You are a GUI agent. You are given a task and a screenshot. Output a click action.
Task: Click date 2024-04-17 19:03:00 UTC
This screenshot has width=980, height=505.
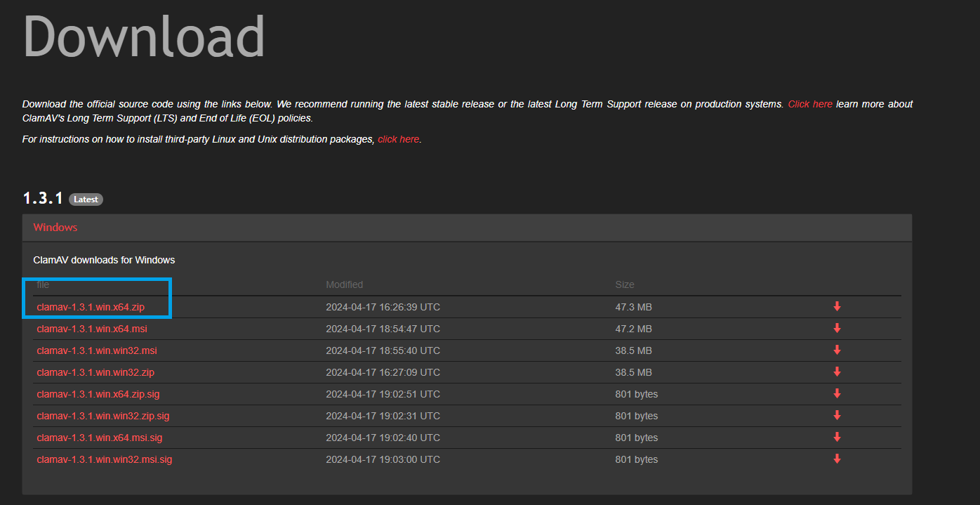coord(383,459)
